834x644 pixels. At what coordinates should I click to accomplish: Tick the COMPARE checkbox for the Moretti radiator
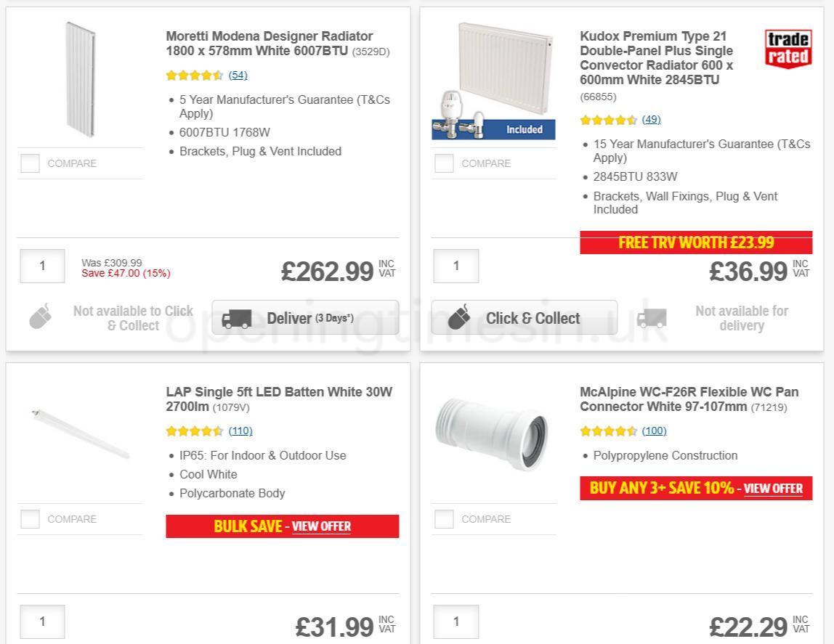click(30, 163)
